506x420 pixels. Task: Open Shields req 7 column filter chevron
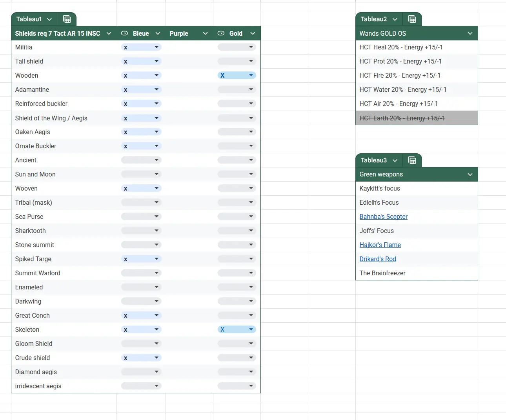click(x=109, y=33)
